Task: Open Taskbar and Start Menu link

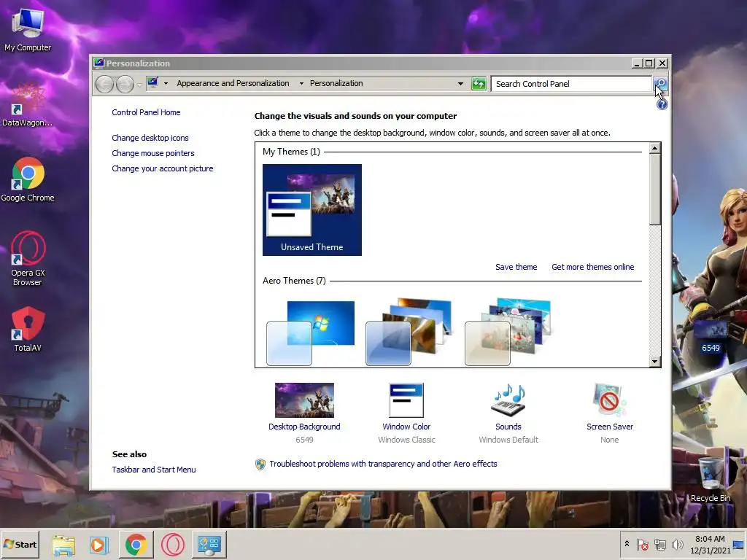Action: tap(154, 470)
